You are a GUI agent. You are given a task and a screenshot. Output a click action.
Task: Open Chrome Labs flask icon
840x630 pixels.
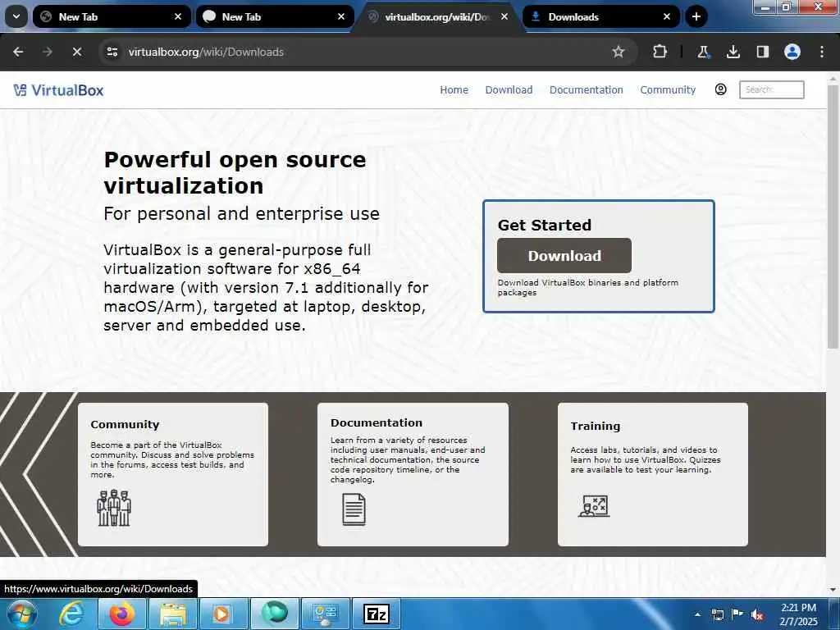click(703, 52)
